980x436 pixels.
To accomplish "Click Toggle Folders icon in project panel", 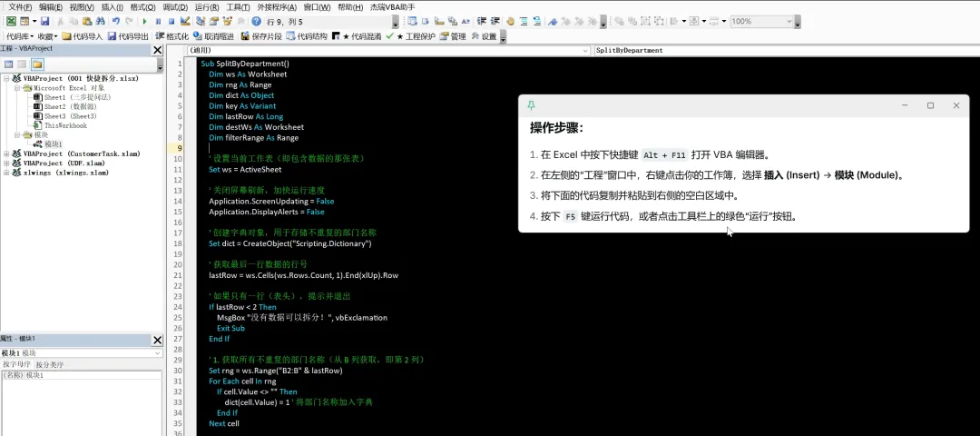I will pos(37,64).
